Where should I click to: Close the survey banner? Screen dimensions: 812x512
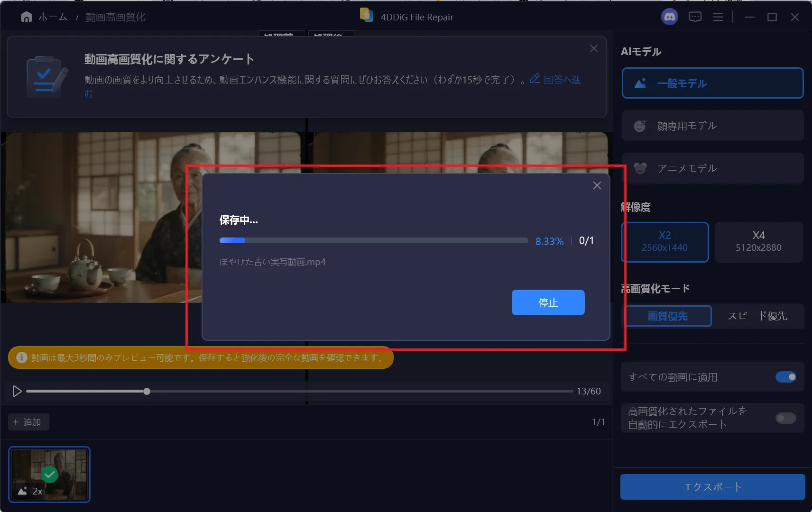593,49
